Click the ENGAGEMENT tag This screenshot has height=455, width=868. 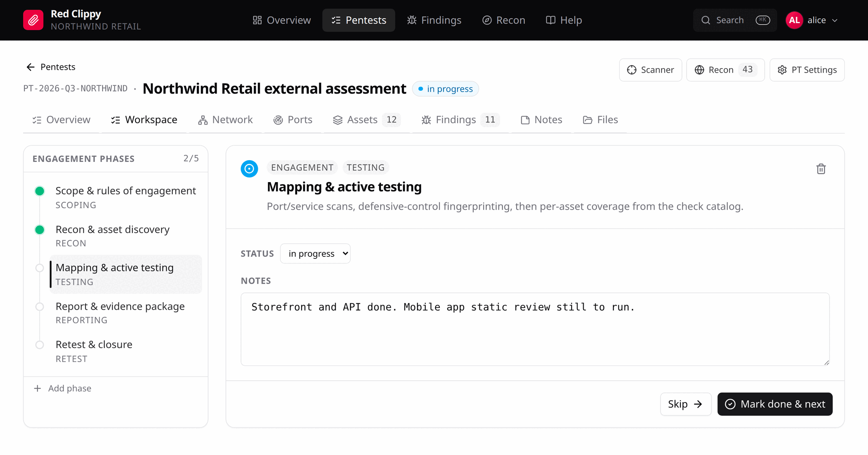pyautogui.click(x=302, y=167)
